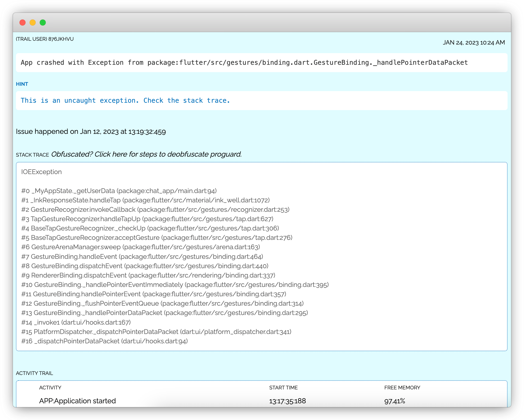Select stack frame #1 _InkResponseState.handleTap
524x420 pixels.
coord(145,200)
